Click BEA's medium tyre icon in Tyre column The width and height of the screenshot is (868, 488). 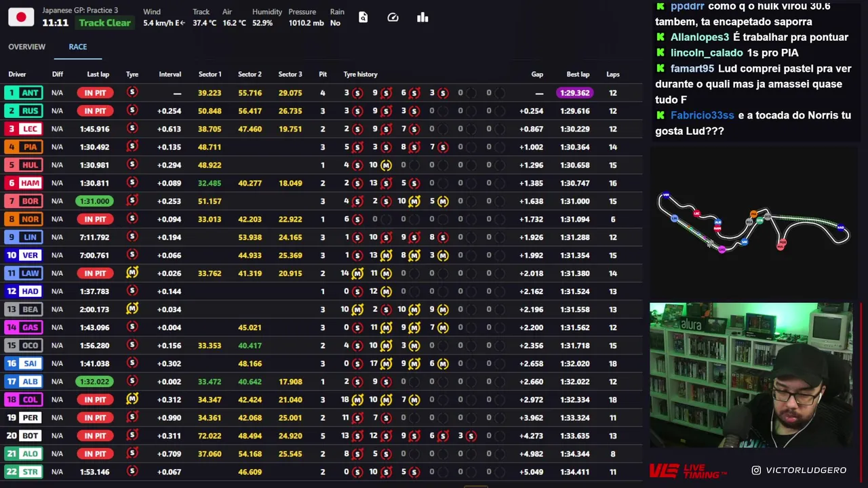132,309
